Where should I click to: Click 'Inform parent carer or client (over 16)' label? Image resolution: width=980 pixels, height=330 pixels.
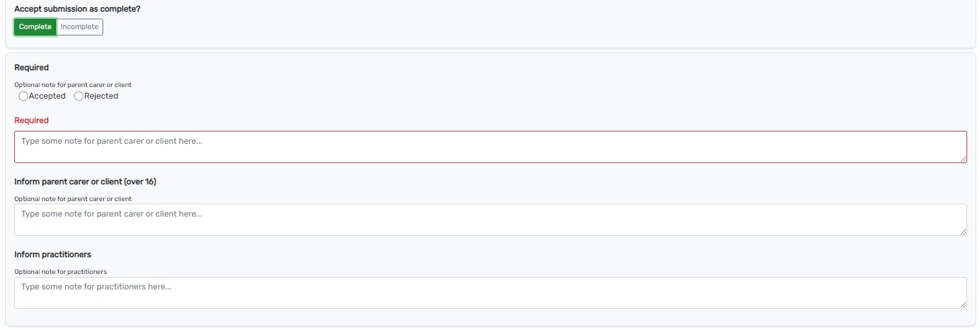(x=85, y=182)
